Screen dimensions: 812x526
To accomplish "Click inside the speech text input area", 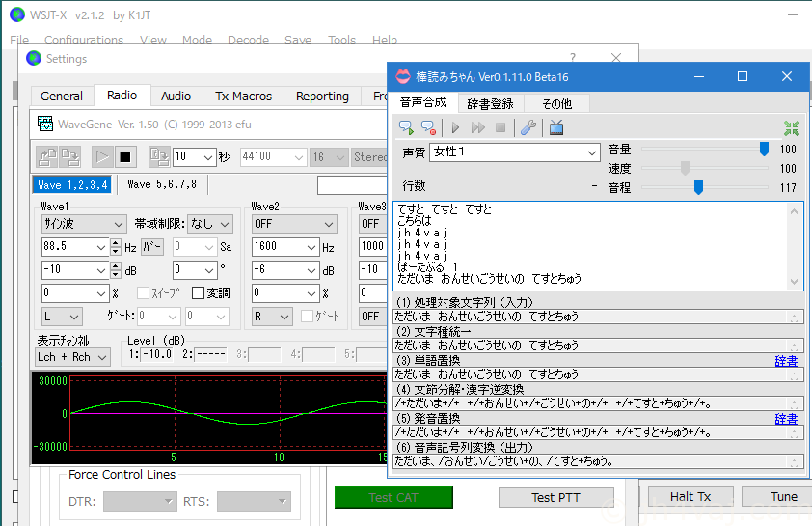I will (x=591, y=246).
